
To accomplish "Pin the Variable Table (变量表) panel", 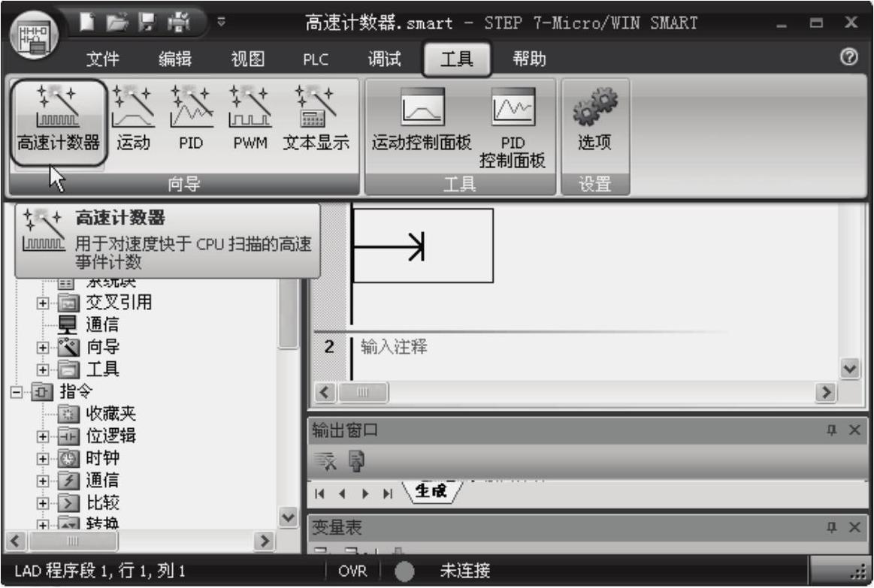I will (x=832, y=526).
